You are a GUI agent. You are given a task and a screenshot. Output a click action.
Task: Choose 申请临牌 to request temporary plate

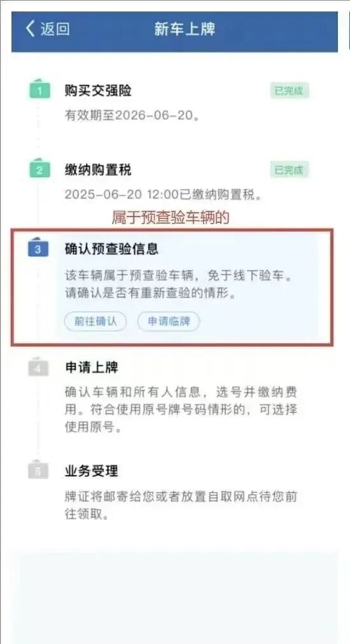coord(169,321)
